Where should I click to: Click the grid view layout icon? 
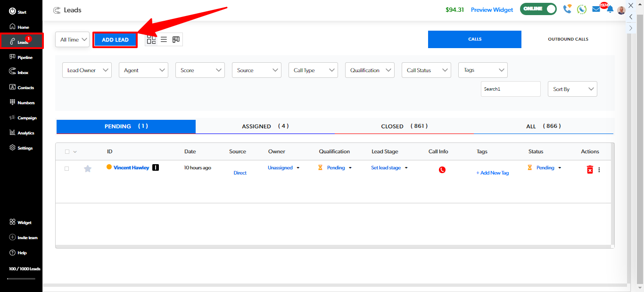tap(151, 40)
